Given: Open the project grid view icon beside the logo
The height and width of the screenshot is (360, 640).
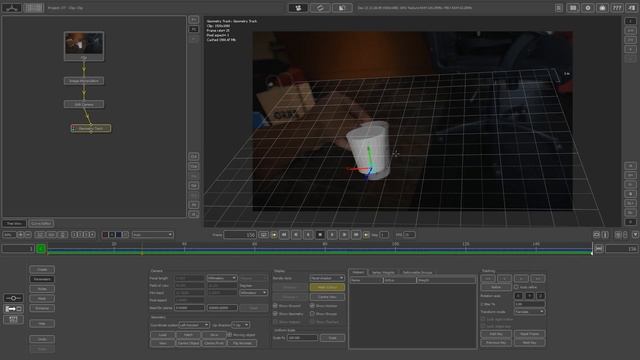Looking at the screenshot, I should coord(33,7).
